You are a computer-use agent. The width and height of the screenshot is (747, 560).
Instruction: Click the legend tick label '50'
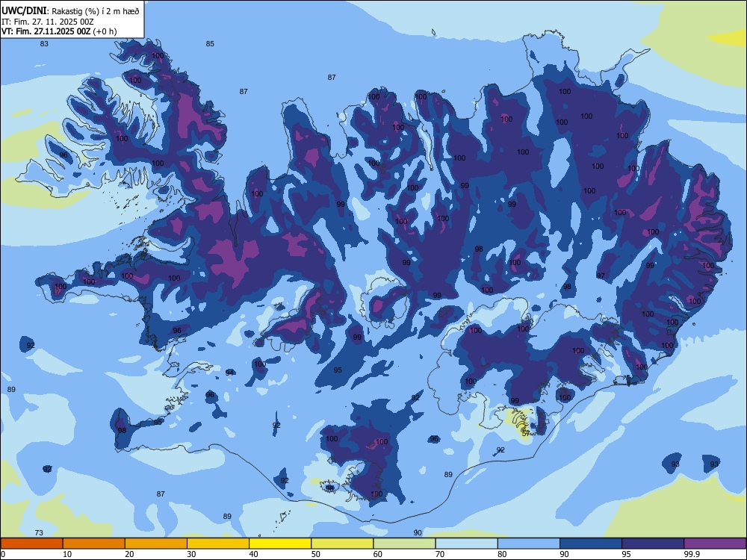(316, 554)
